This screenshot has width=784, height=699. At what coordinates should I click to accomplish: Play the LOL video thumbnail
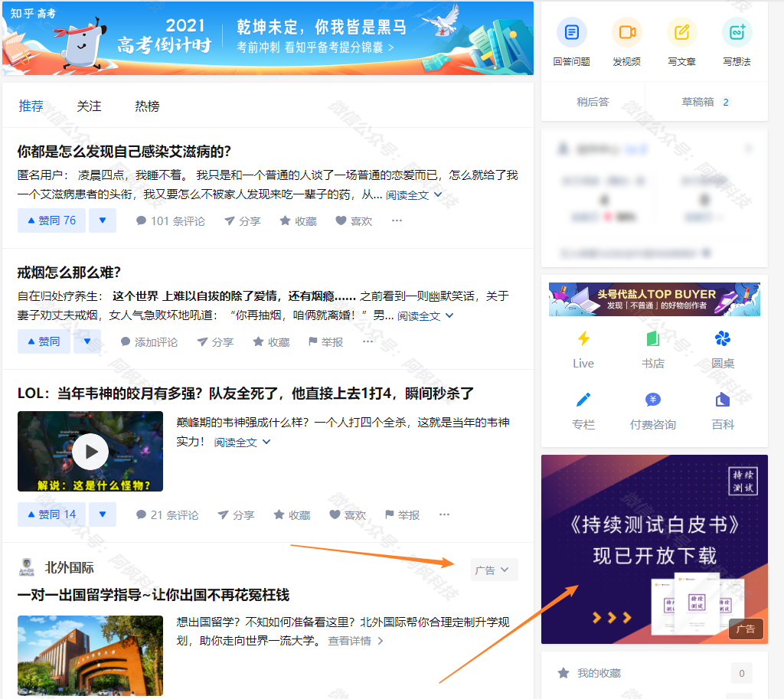90,451
